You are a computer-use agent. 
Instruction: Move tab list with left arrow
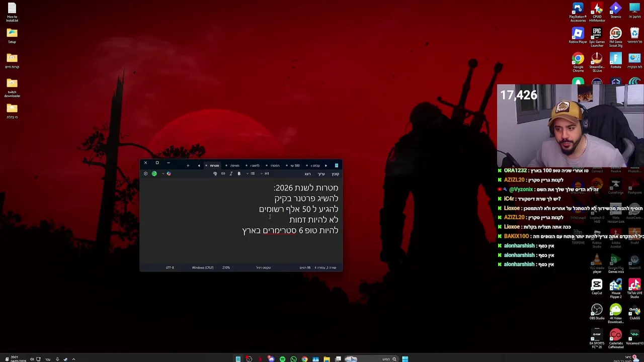pyautogui.click(x=199, y=165)
